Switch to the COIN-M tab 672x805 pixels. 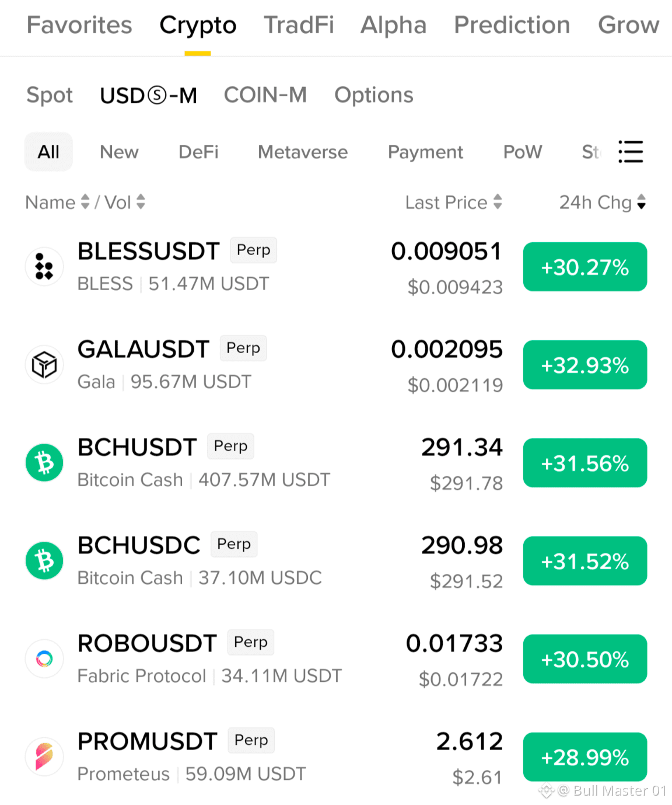tap(265, 95)
